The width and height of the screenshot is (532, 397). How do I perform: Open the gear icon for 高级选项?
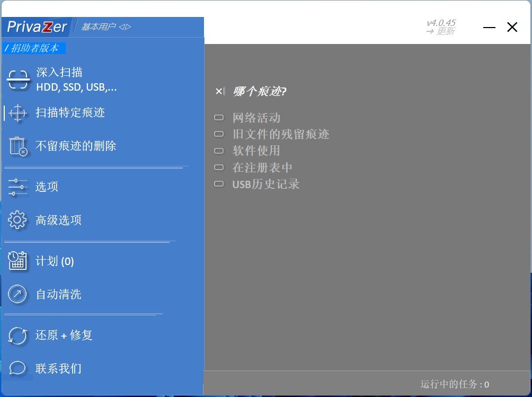click(18, 220)
